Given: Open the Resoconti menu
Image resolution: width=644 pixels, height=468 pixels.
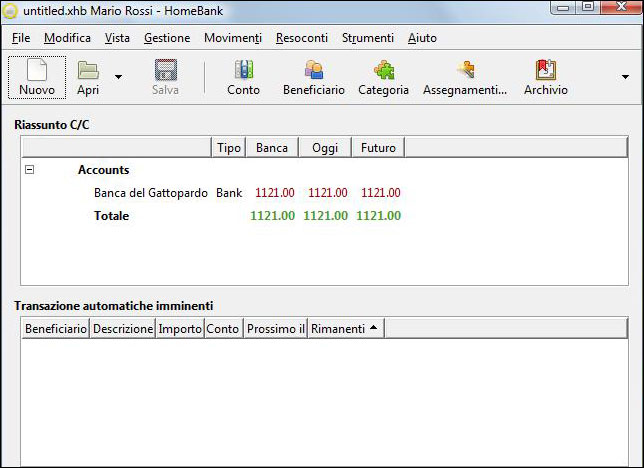Looking at the screenshot, I should pyautogui.click(x=301, y=38).
